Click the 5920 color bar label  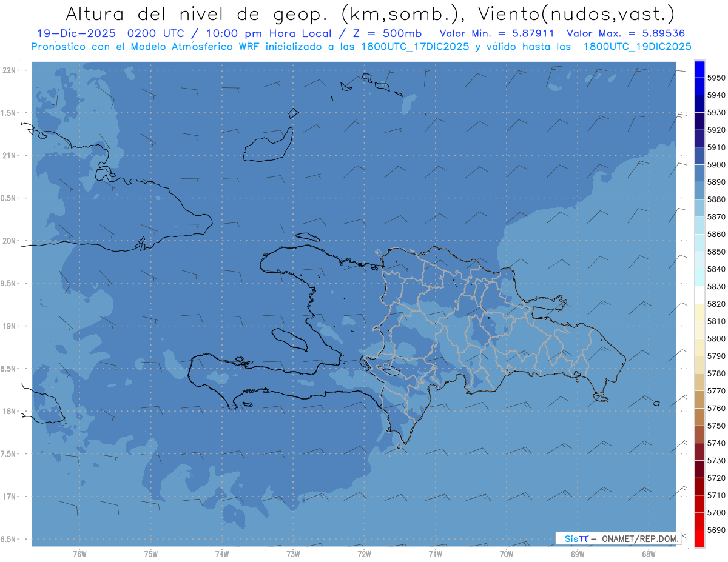pos(716,130)
